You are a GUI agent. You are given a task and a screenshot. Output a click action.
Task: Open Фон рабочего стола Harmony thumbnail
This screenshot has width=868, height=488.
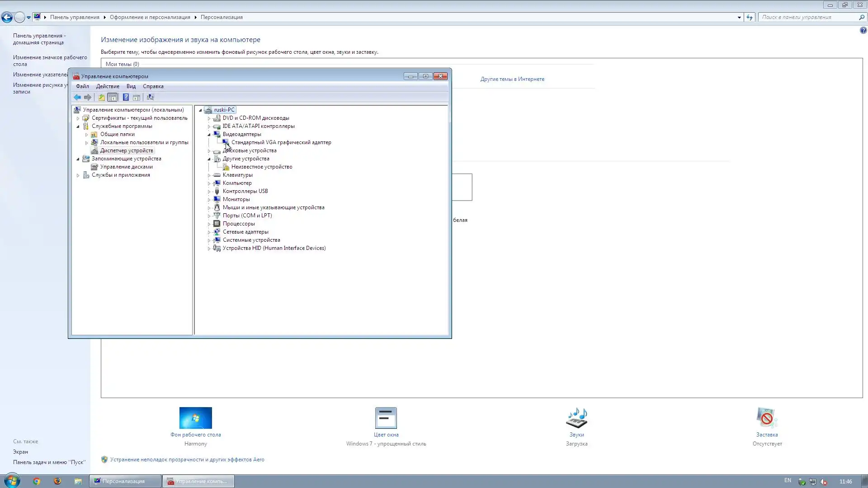(x=195, y=418)
